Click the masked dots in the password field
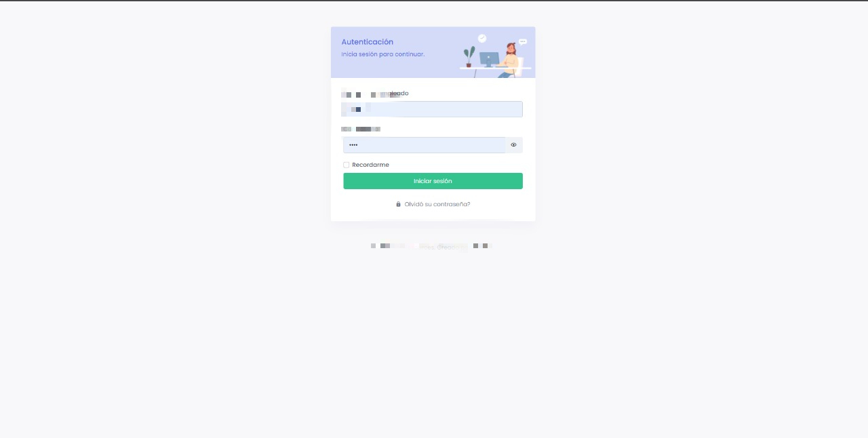Screen dimensions: 868x438 tap(353, 145)
